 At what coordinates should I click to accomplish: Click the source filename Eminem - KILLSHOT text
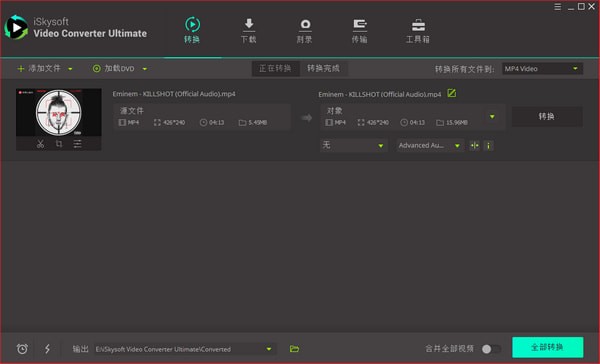174,94
